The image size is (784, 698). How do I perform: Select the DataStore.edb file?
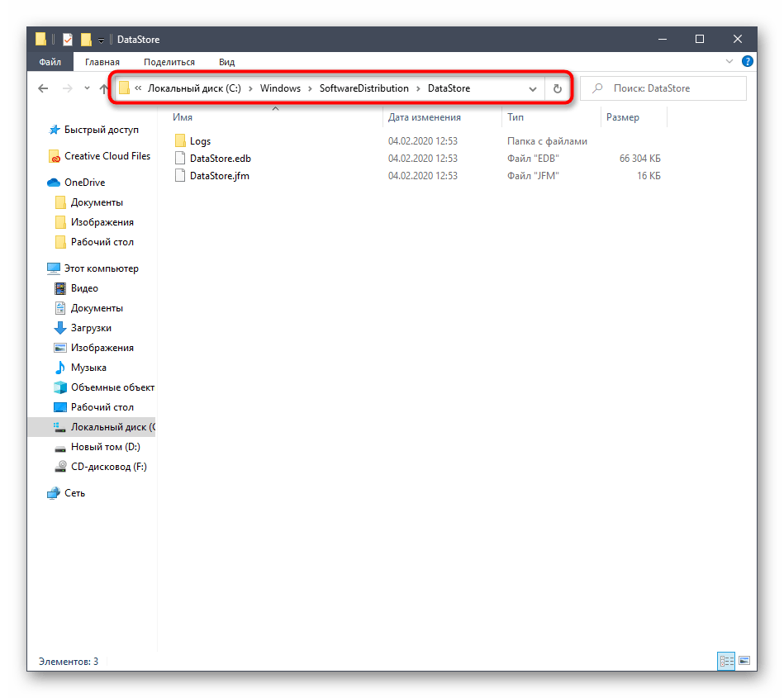[x=219, y=159]
